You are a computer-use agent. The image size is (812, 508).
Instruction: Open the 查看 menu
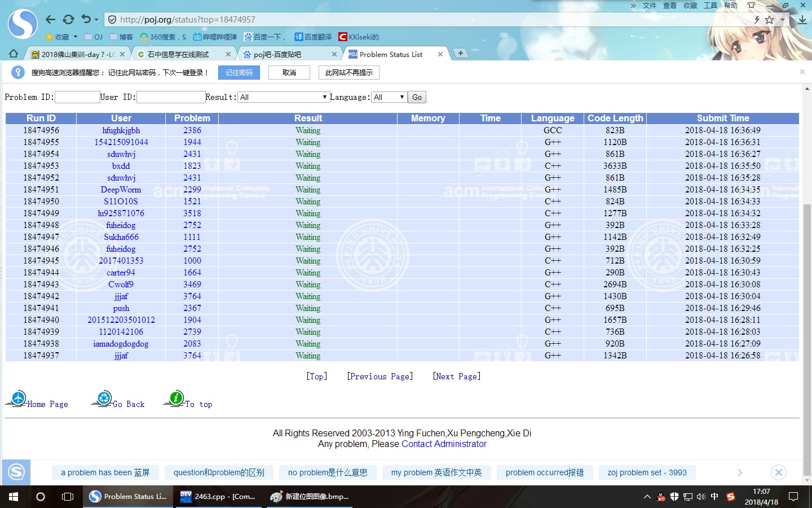[670, 6]
